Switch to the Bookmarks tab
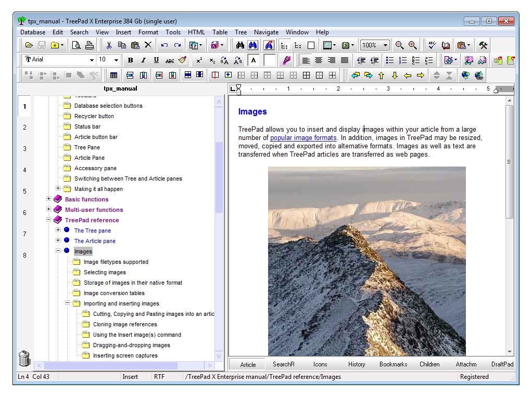 (393, 364)
